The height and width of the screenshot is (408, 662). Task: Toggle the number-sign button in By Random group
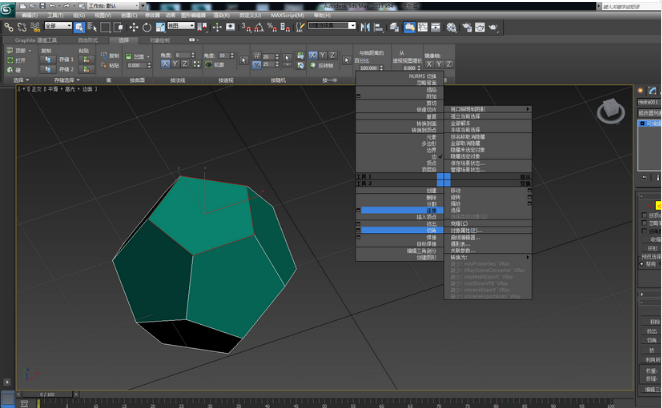[x=256, y=56]
